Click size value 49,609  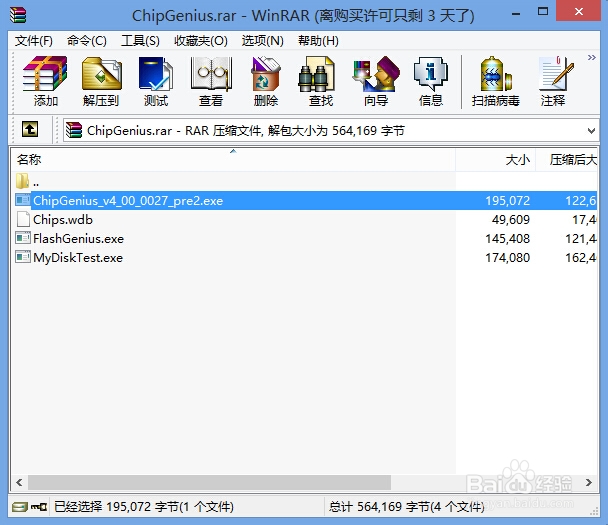(511, 220)
